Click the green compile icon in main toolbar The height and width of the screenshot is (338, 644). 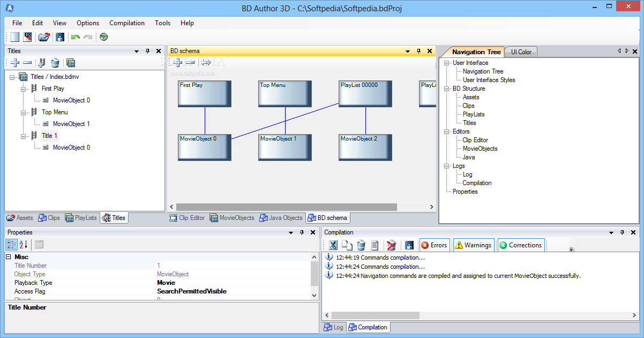[104, 37]
